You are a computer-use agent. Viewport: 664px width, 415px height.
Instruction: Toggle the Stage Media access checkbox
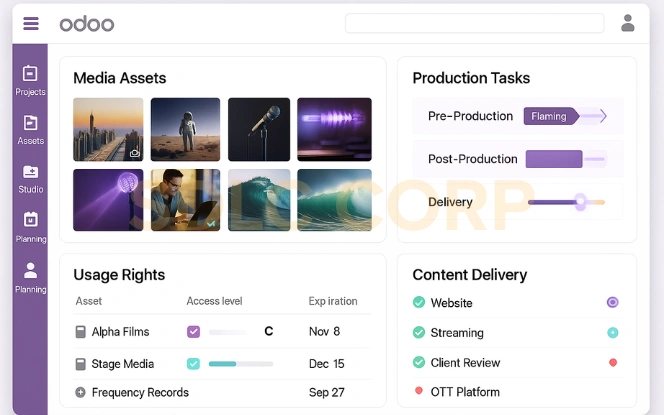tap(194, 364)
